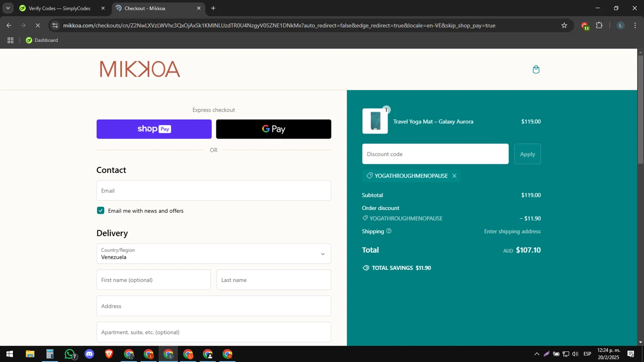The height and width of the screenshot is (362, 644).
Task: Open the profile L avatar menu
Action: [620, 25]
